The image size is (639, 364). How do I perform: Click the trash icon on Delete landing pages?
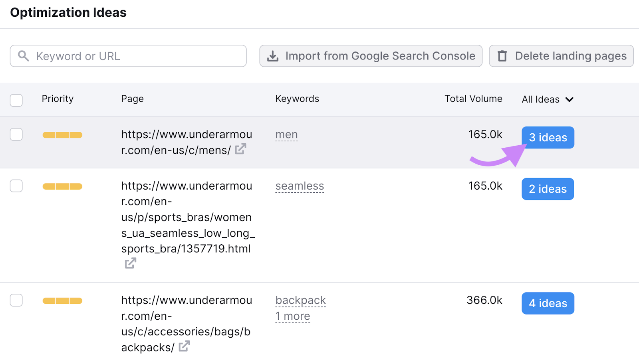coord(502,56)
